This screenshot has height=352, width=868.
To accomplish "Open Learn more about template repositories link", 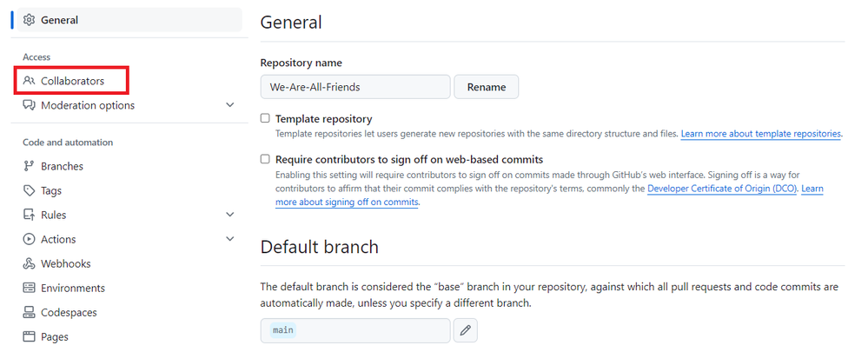I will point(760,134).
